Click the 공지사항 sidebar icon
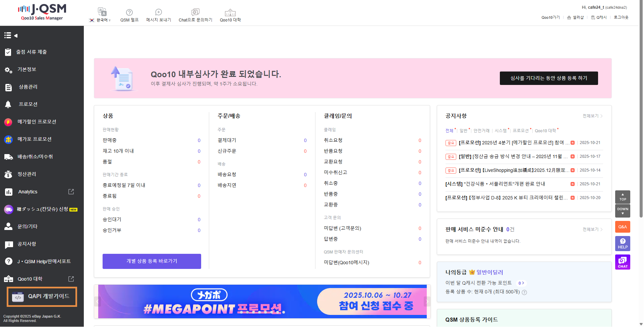644x327 pixels. [x=9, y=244]
